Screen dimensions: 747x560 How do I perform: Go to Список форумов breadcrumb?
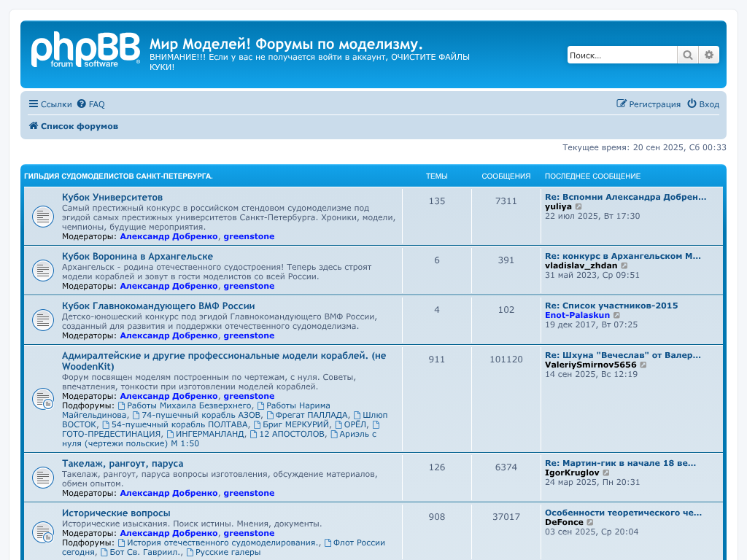pyautogui.click(x=79, y=126)
